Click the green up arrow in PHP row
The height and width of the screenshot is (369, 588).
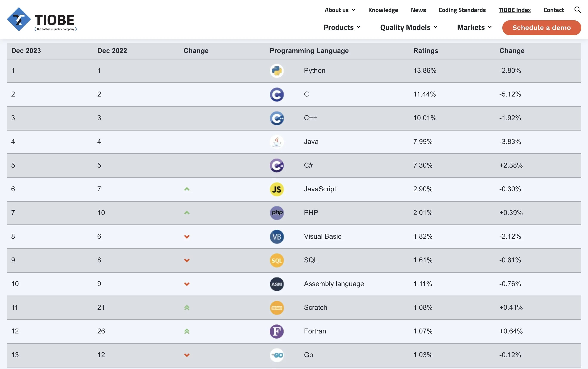click(187, 213)
